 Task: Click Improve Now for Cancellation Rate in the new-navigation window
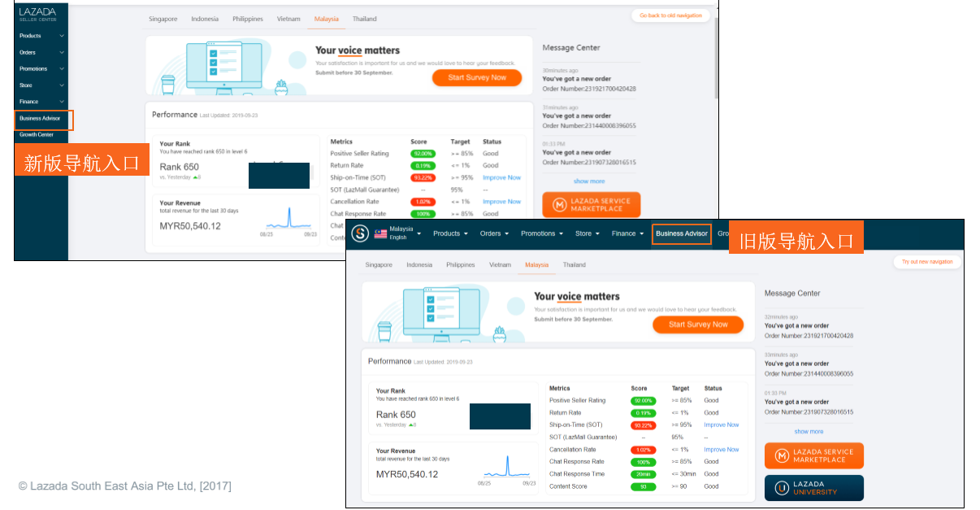501,202
